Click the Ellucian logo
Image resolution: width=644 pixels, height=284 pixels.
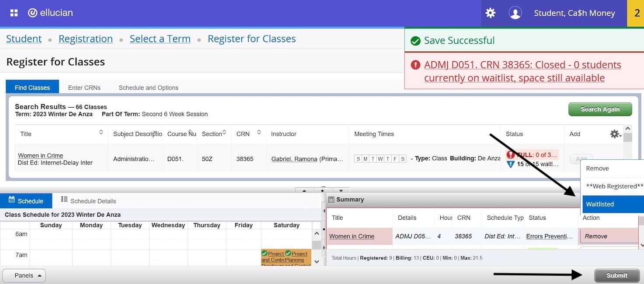[x=50, y=12]
